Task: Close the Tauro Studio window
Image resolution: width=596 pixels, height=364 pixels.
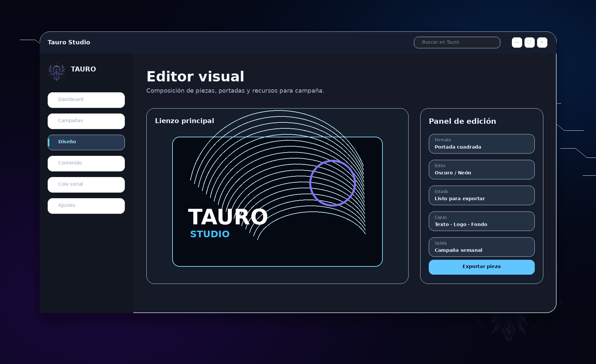Action: pos(542,42)
